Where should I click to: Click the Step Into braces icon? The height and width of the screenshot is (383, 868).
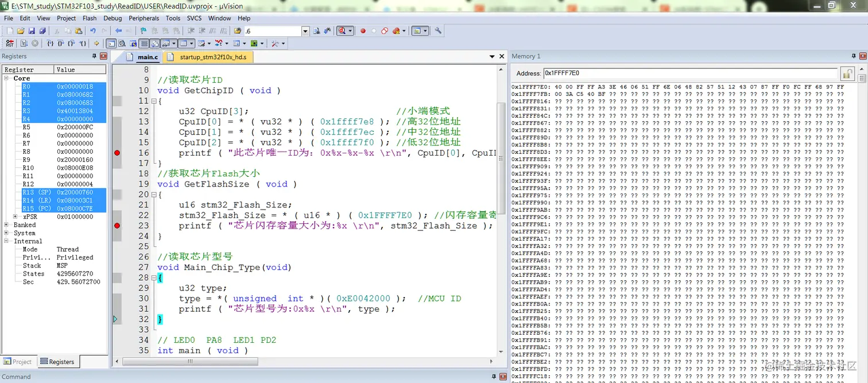(51, 44)
